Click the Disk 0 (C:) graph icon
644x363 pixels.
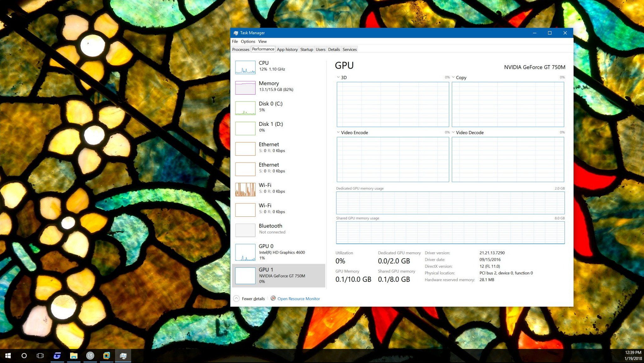[x=245, y=108]
